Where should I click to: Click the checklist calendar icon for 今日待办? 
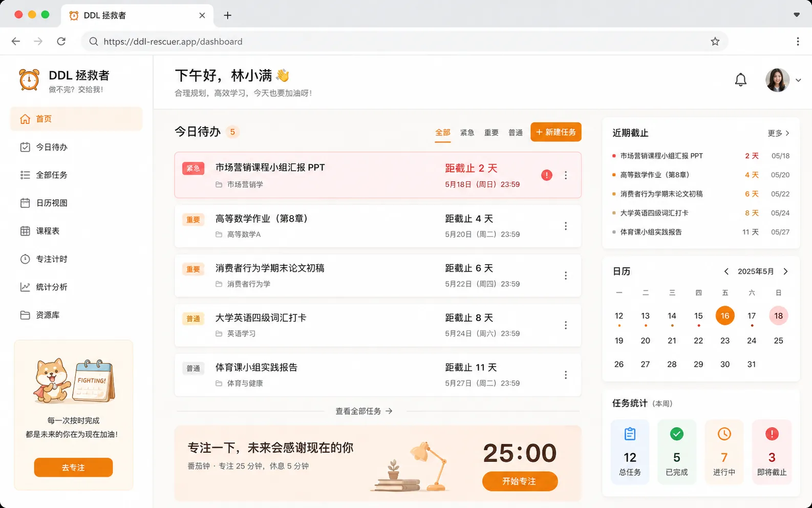click(25, 147)
